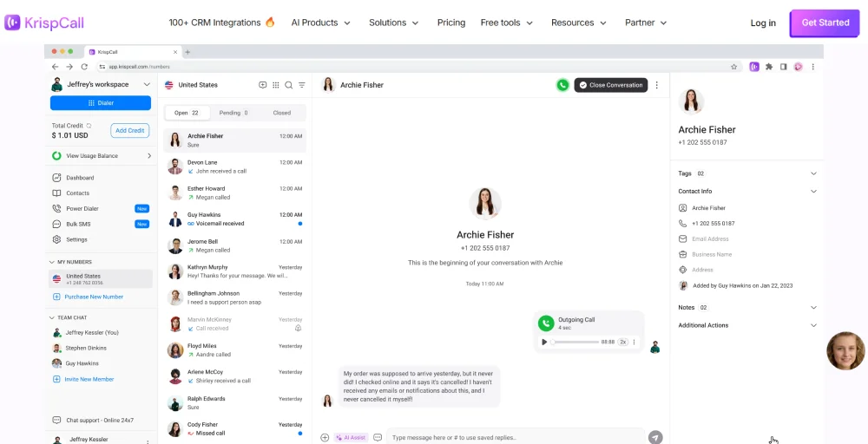Click Log in link
Image resolution: width=868 pixels, height=444 pixels.
[x=763, y=23]
